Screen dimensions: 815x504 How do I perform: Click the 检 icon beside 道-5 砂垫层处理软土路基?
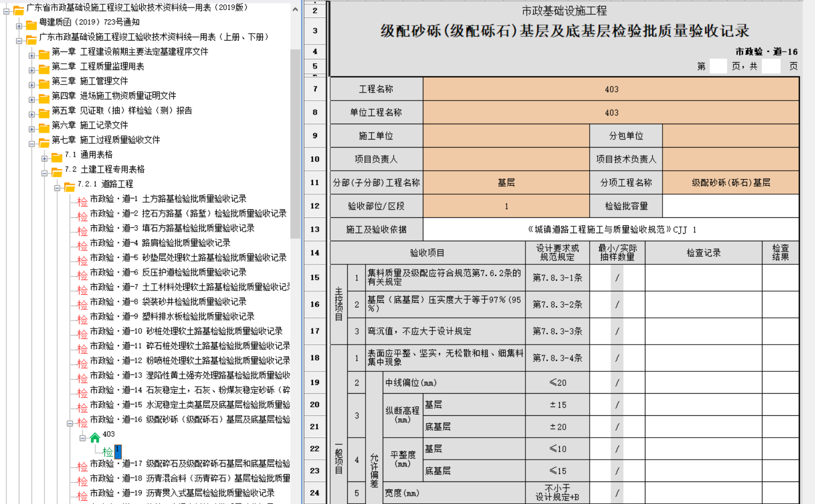click(x=82, y=260)
